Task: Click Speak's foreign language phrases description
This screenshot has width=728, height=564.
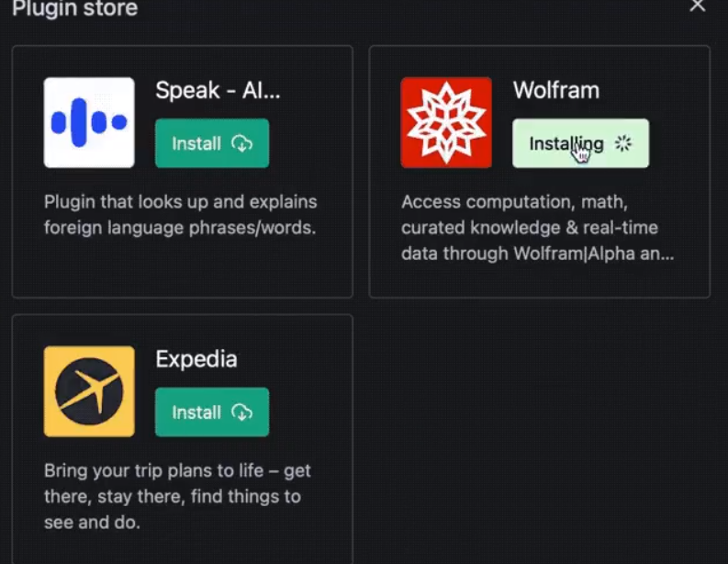Action: pos(181,215)
